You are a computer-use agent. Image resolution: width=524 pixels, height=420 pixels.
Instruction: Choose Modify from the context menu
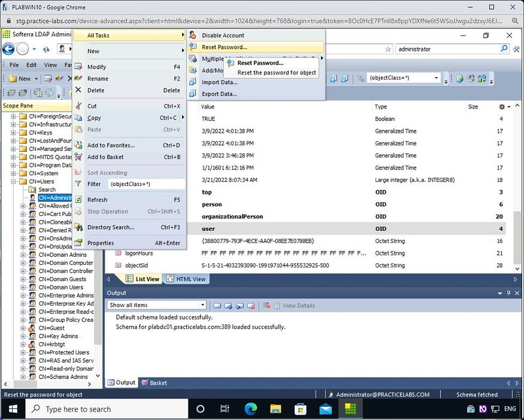(x=129, y=67)
